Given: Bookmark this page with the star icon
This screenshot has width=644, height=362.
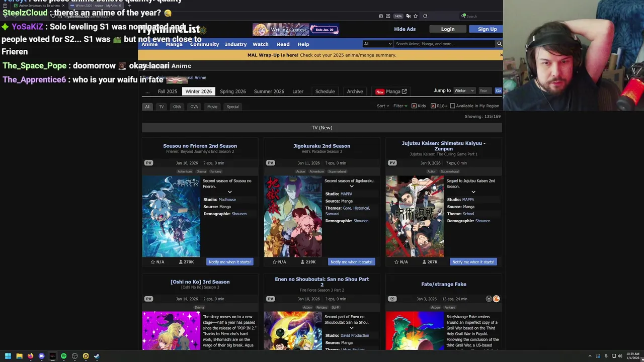Looking at the screenshot, I should pyautogui.click(x=416, y=16).
